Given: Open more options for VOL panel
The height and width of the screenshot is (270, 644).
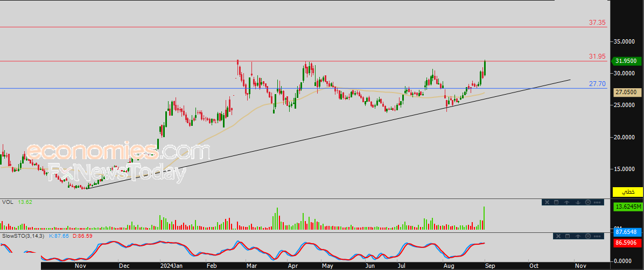Looking at the screenshot, I should tap(598, 202).
